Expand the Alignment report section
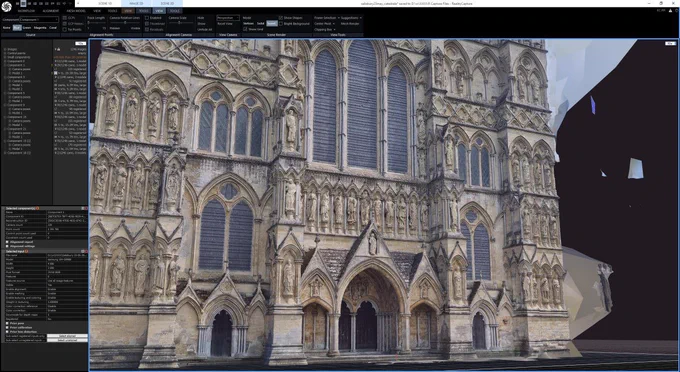 click(x=7, y=242)
